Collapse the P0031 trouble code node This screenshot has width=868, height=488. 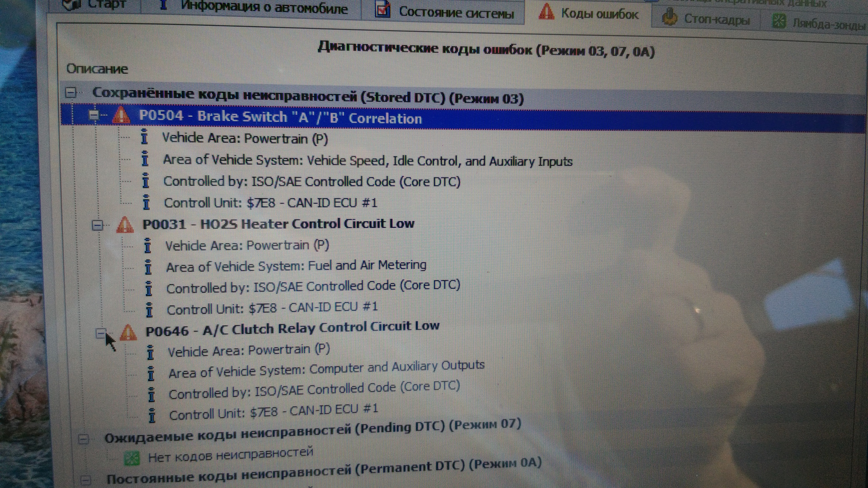coord(97,225)
